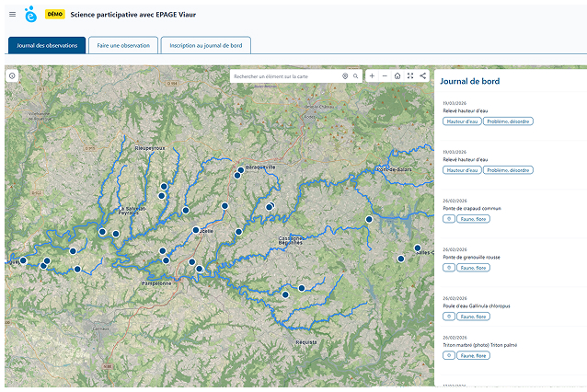
Task: Open entry 'Poule d'eau Gallinula chloropus'
Action: 477,306
